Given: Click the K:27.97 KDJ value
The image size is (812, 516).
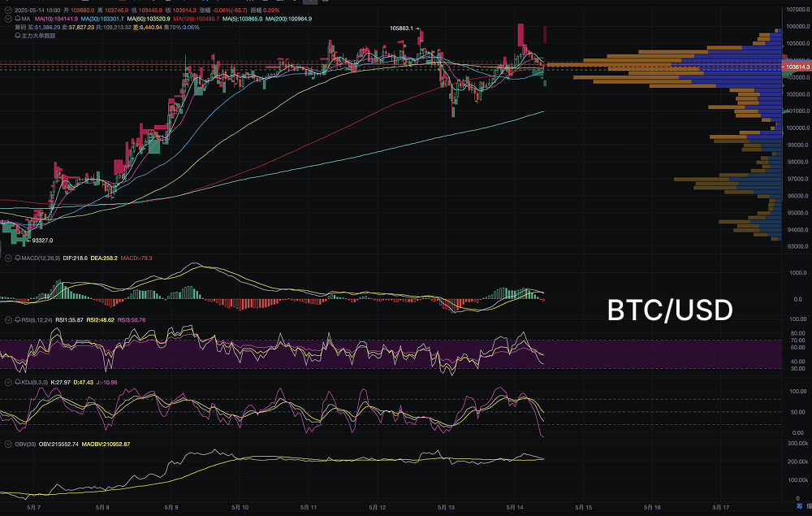Looking at the screenshot, I should click(61, 383).
